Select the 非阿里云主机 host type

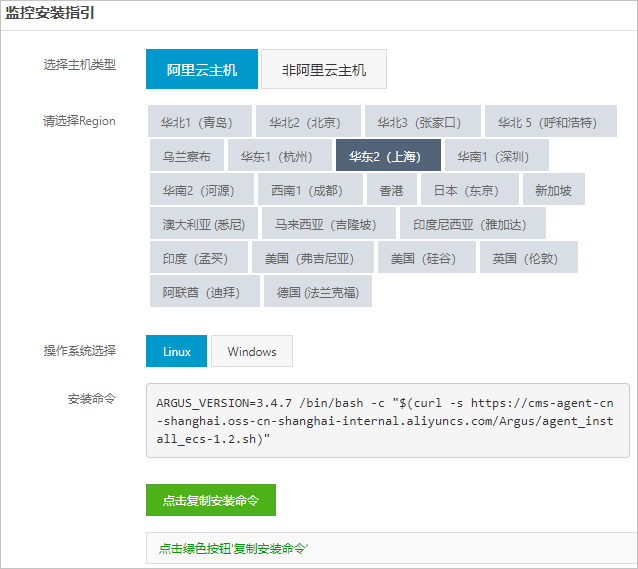click(324, 69)
